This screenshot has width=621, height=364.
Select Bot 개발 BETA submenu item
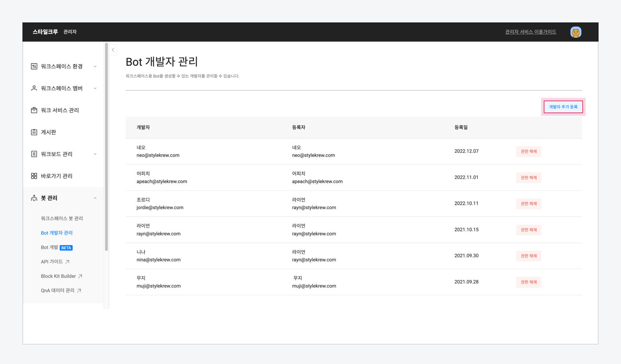point(56,247)
